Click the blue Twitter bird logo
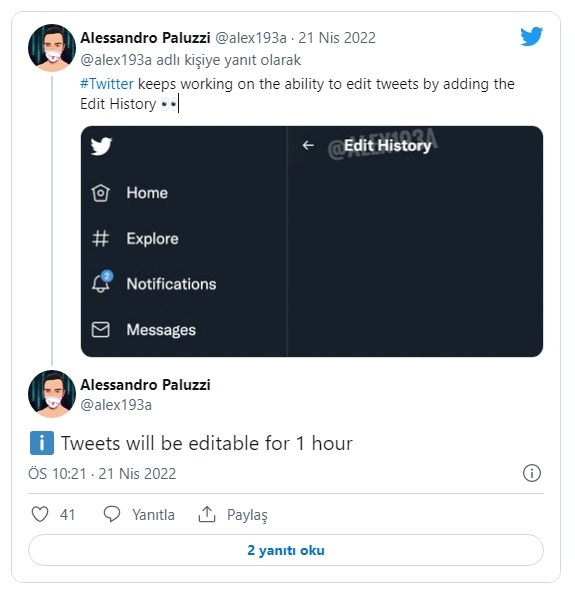The width and height of the screenshot is (575, 591). point(531,36)
